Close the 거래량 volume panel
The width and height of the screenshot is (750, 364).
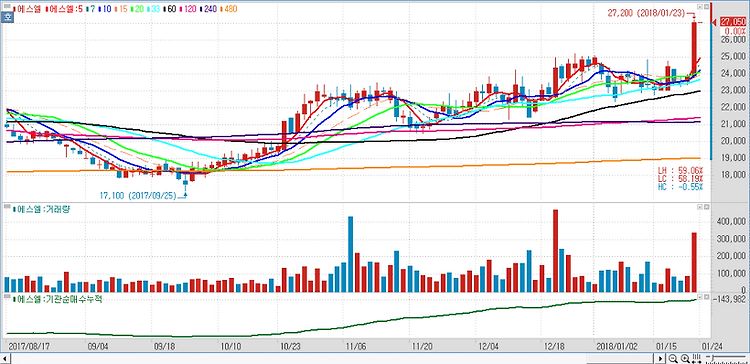(706, 207)
